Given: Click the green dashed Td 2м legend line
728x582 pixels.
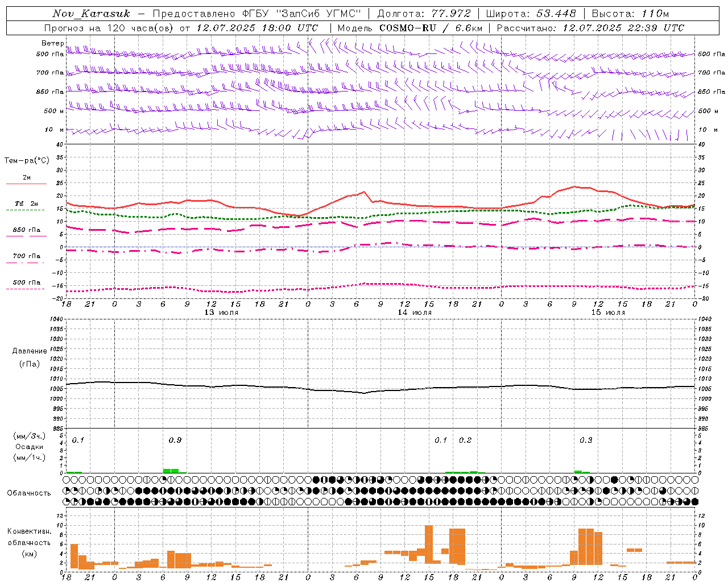Looking at the screenshot, I should [x=26, y=210].
